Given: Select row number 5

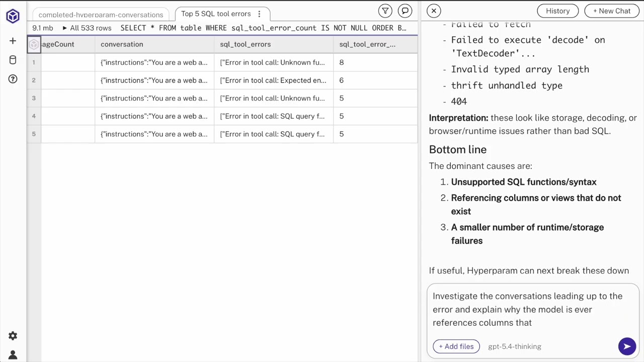Looking at the screenshot, I should pos(34,134).
